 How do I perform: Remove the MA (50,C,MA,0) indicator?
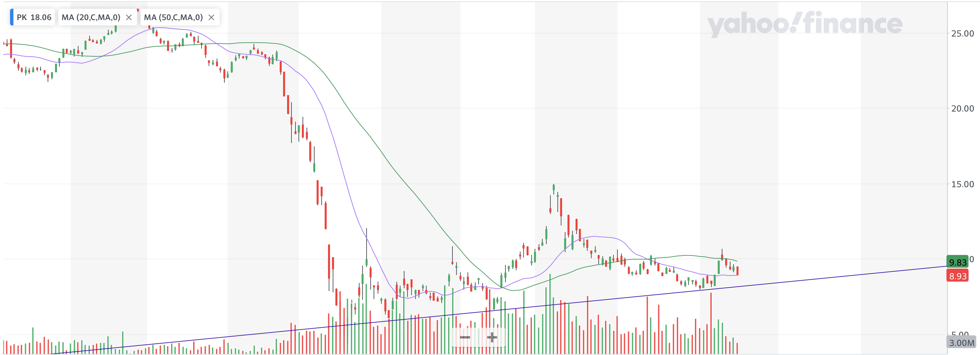coord(212,17)
